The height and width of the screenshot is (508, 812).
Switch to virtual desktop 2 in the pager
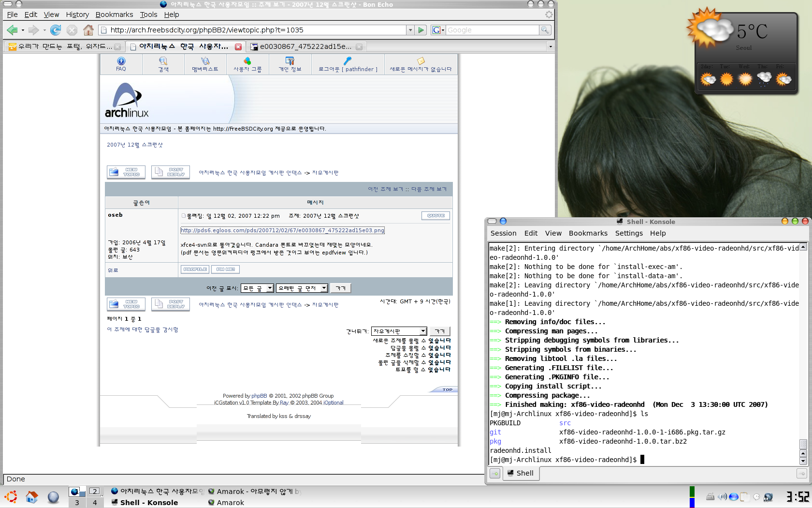pyautogui.click(x=95, y=491)
